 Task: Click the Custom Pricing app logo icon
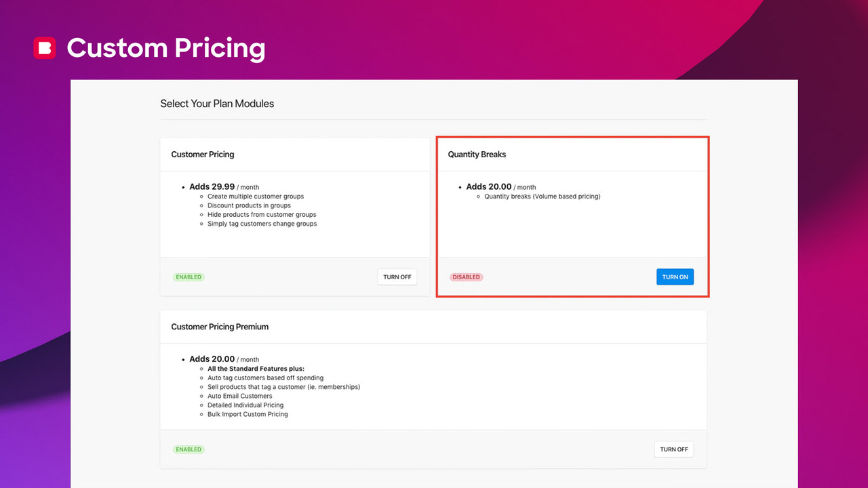(x=45, y=47)
